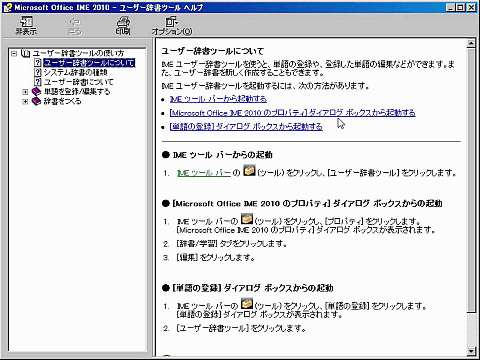Image resolution: width=480 pixels, height=360 pixels.
Task: Click the [ユーザー辞書ツール] をクリックします step text
Action: (x=241, y=329)
